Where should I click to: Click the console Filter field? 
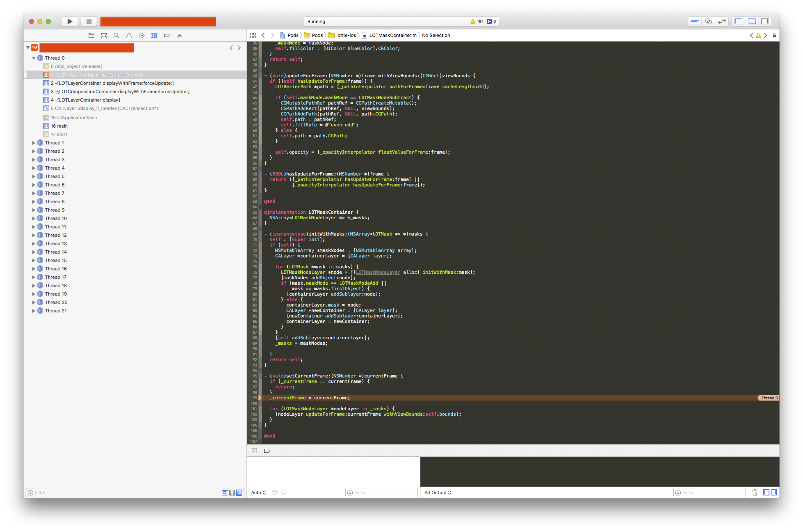click(x=709, y=493)
